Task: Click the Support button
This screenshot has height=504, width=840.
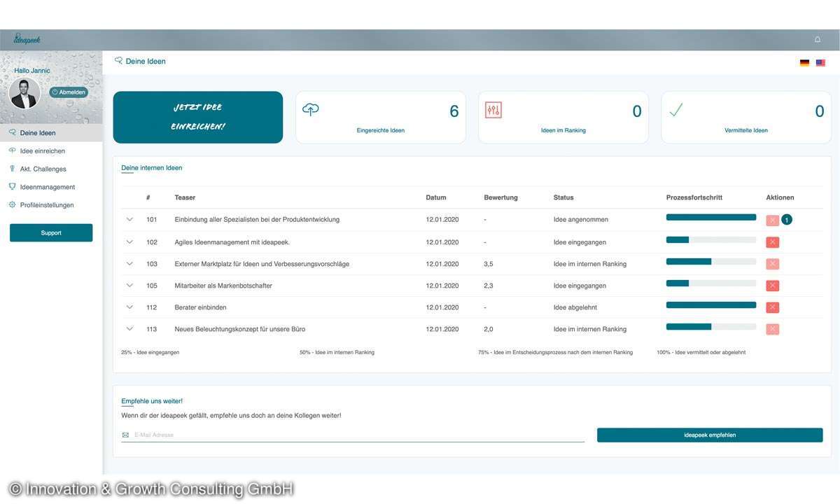Action: (x=51, y=233)
